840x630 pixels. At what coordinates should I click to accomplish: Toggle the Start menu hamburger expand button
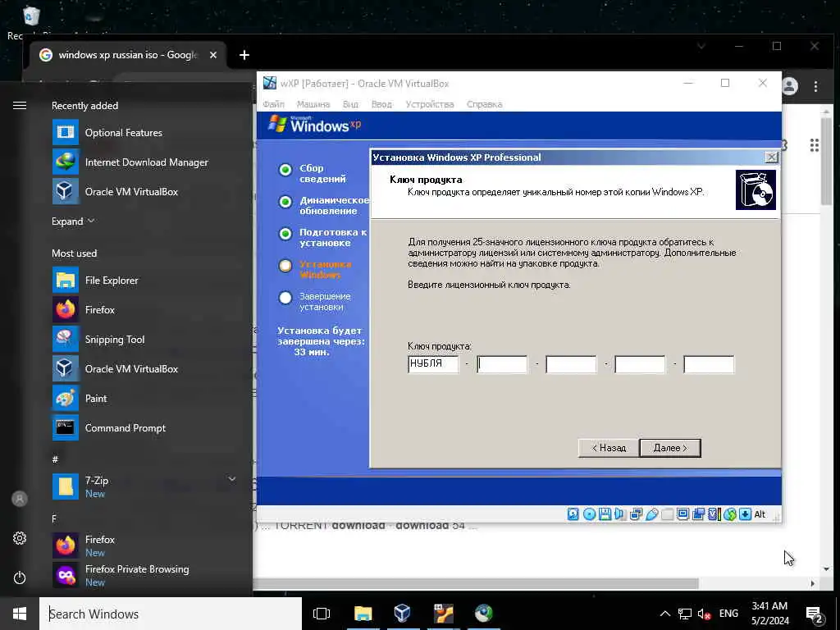pyautogui.click(x=20, y=106)
